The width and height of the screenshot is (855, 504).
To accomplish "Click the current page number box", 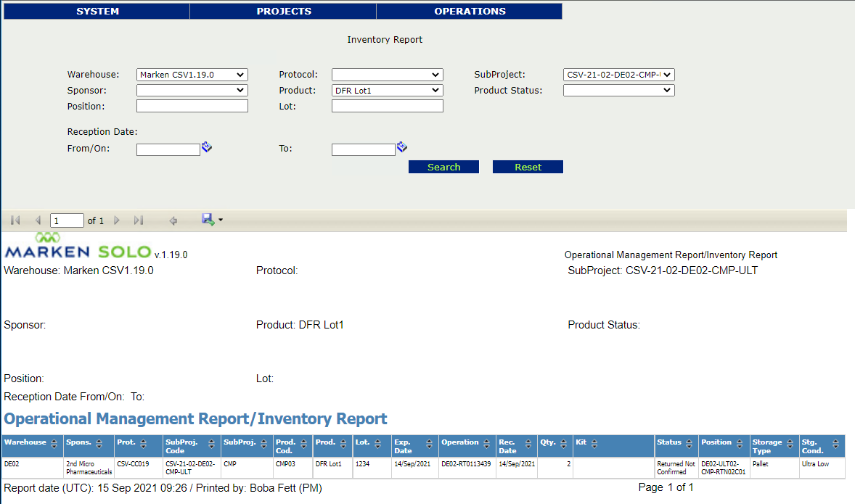I will 67,220.
